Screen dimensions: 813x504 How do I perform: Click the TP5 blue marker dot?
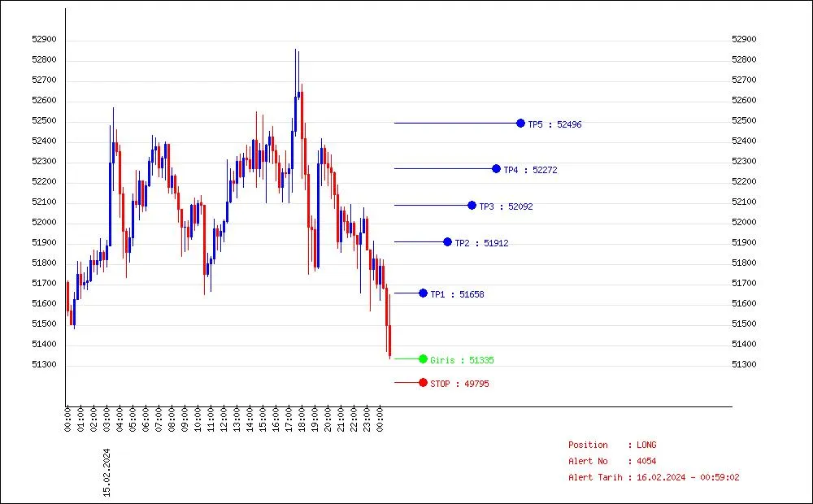520,124
